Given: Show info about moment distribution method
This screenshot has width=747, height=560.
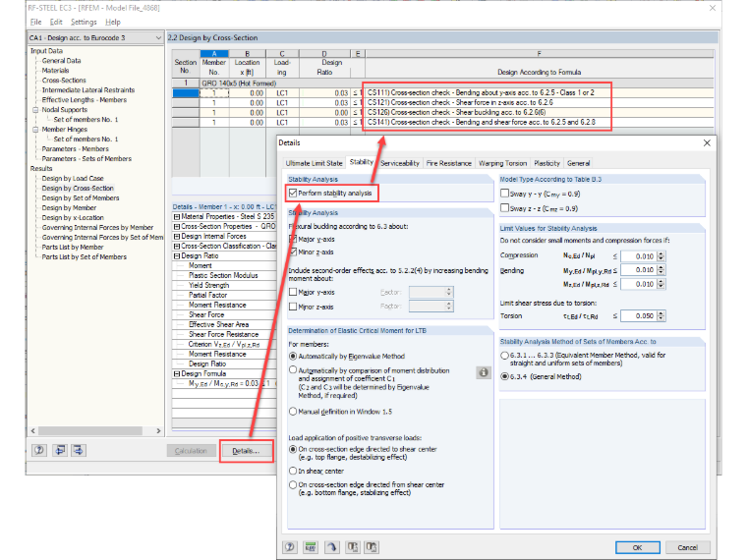Looking at the screenshot, I should point(483,372).
